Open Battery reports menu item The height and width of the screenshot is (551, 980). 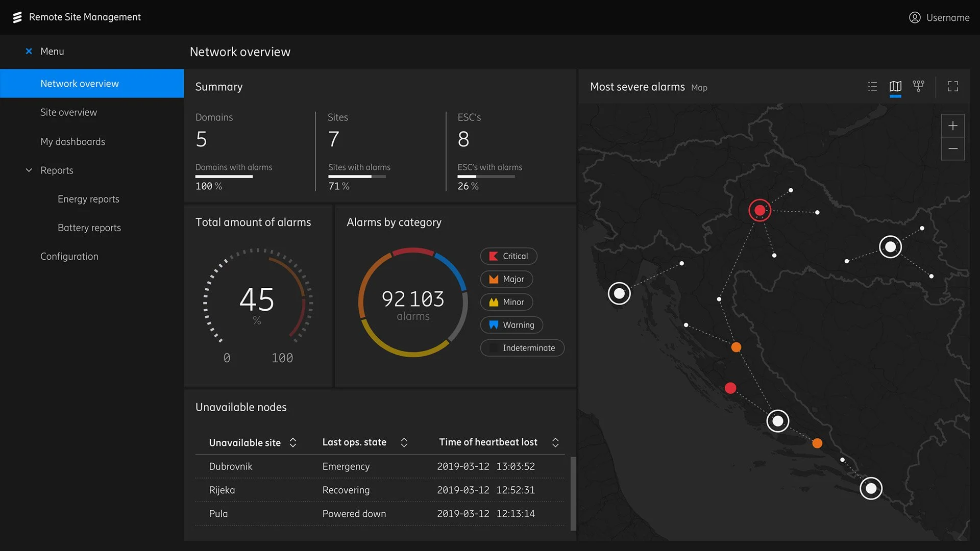pyautogui.click(x=89, y=228)
